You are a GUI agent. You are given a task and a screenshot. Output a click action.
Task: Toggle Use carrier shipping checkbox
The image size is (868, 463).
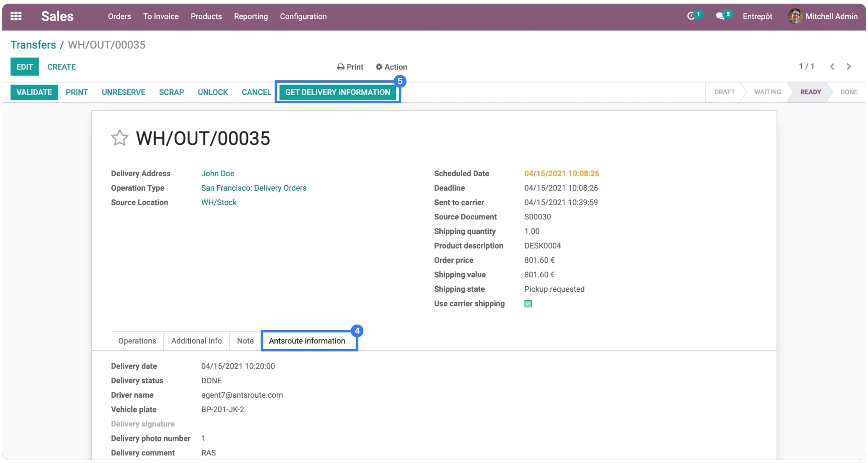[528, 304]
